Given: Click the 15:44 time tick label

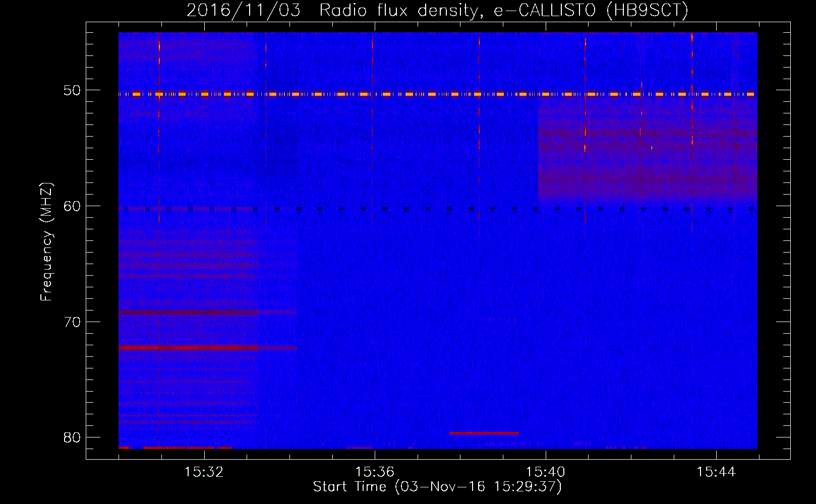Looking at the screenshot, I should coord(716,472).
